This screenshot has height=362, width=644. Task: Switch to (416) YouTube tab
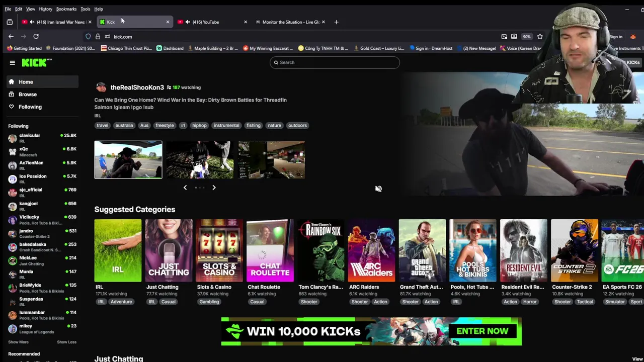click(x=211, y=22)
